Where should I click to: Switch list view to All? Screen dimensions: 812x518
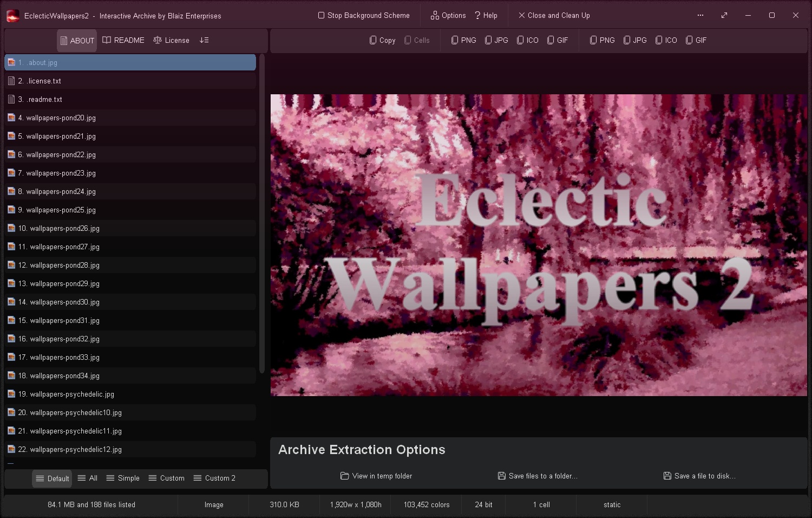88,478
